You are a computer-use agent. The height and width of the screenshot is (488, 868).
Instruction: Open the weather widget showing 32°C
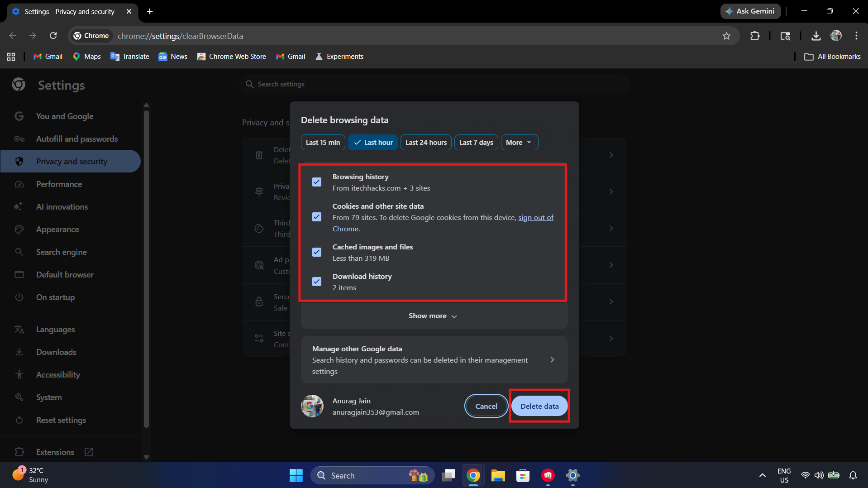pyautogui.click(x=31, y=475)
